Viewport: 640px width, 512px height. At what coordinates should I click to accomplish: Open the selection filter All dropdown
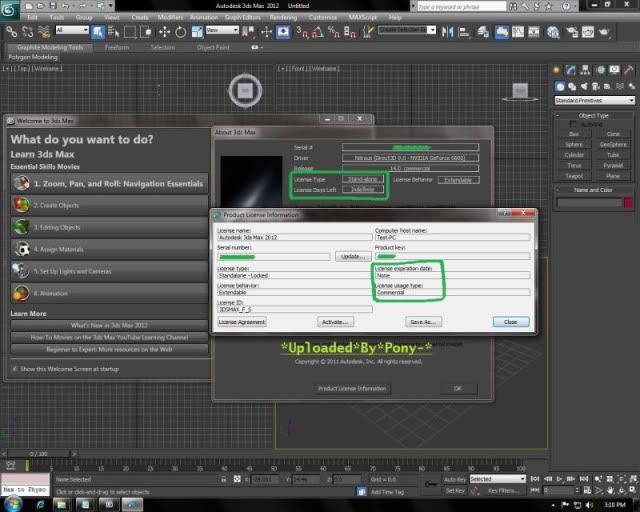[72, 30]
